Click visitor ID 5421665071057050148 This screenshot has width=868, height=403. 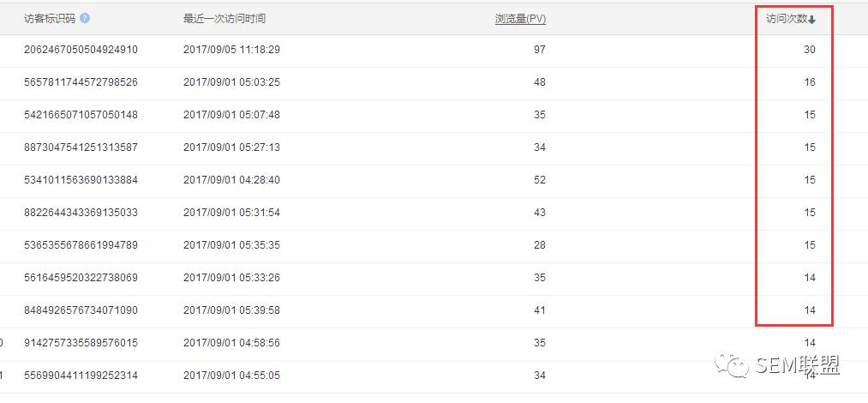pyautogui.click(x=81, y=115)
